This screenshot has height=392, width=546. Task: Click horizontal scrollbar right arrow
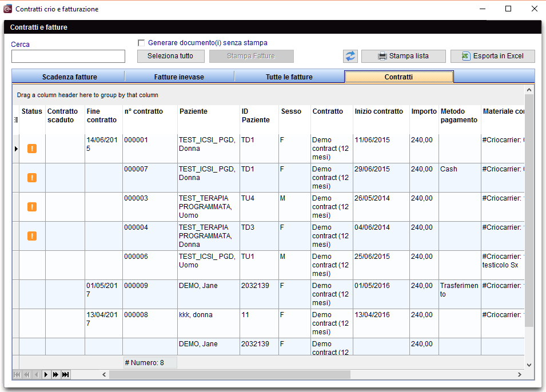coord(520,375)
